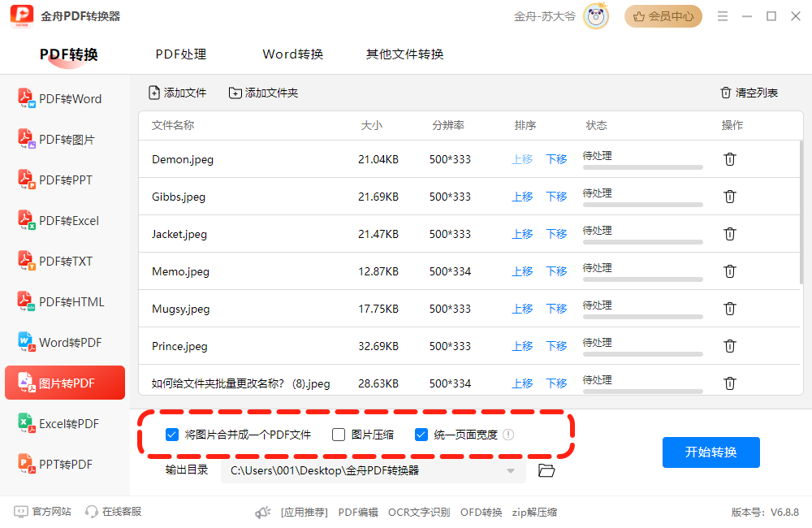Open PDF转Excel sidebar option
This screenshot has width=812, height=528.
click(x=58, y=220)
